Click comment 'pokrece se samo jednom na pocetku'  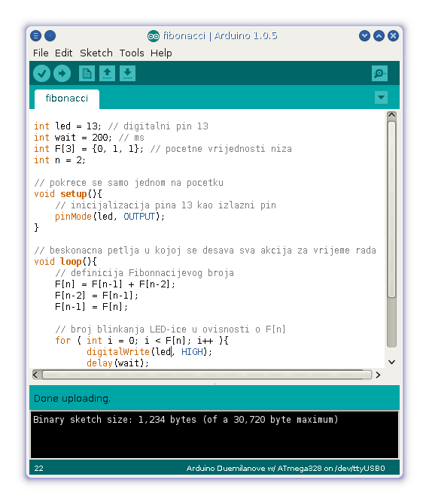[129, 183]
